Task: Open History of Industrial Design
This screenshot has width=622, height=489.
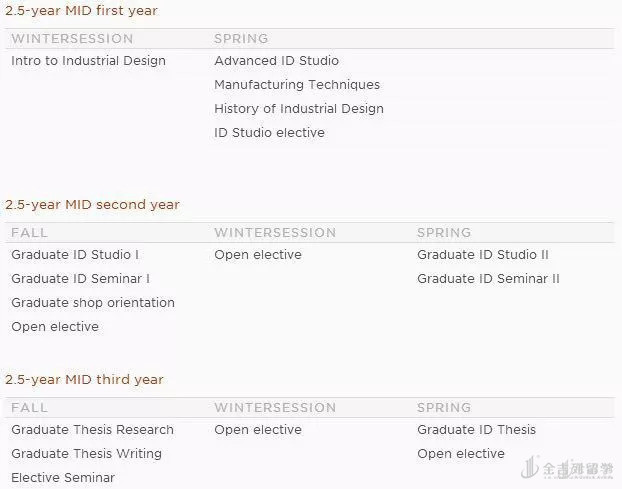Action: [x=298, y=109]
